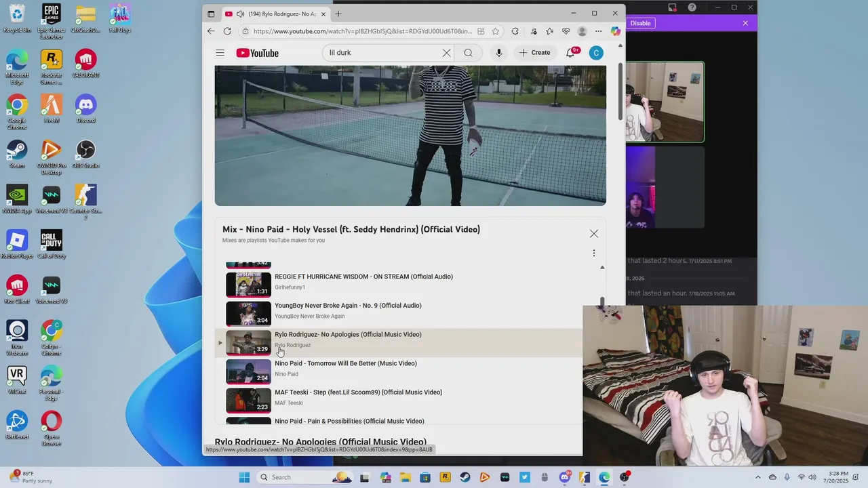Open the Edge profile icon

pos(582,31)
